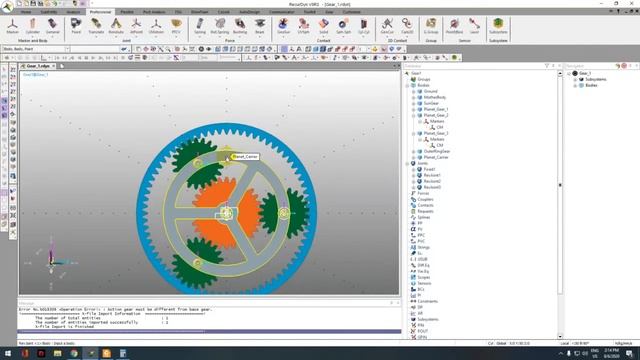Select Planet_Gear_2 in the Database tree

pos(436,115)
